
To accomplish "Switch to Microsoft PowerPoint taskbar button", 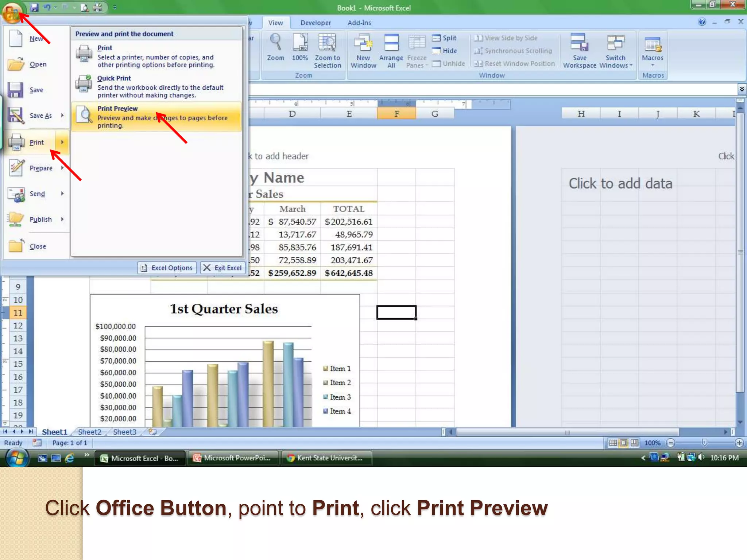I will pyautogui.click(x=234, y=458).
